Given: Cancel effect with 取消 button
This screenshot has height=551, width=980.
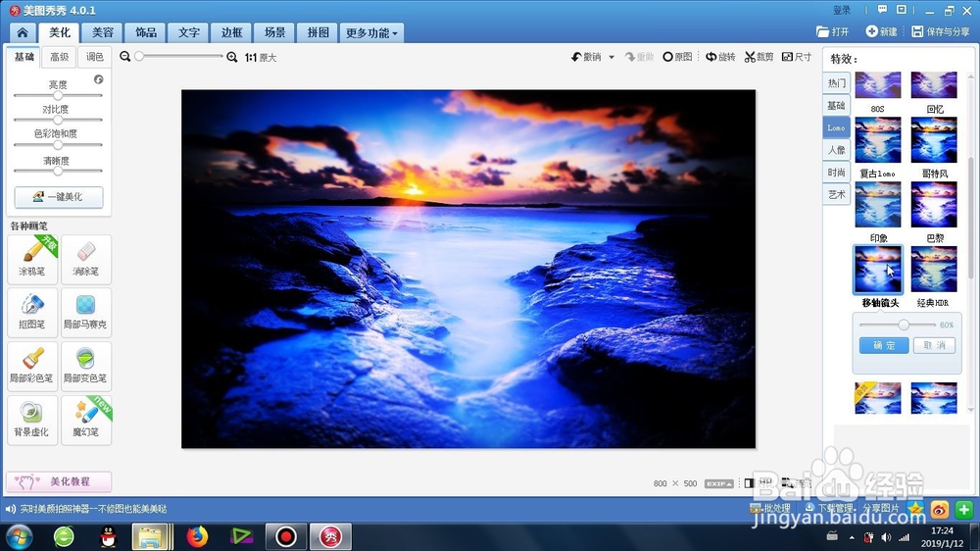Looking at the screenshot, I should [x=934, y=345].
